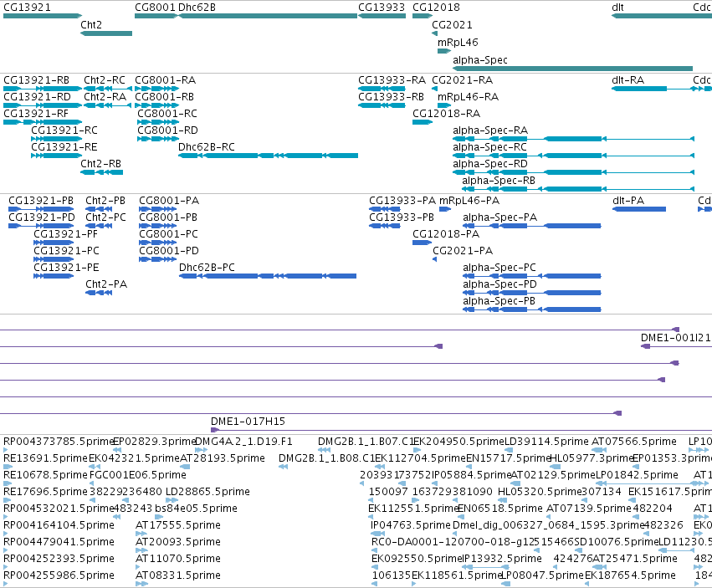Select the AT07566.5prime EST label

[634, 442]
